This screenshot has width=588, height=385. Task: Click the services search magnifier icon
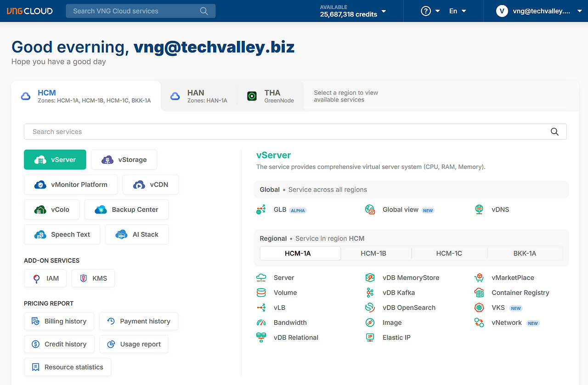(x=554, y=132)
